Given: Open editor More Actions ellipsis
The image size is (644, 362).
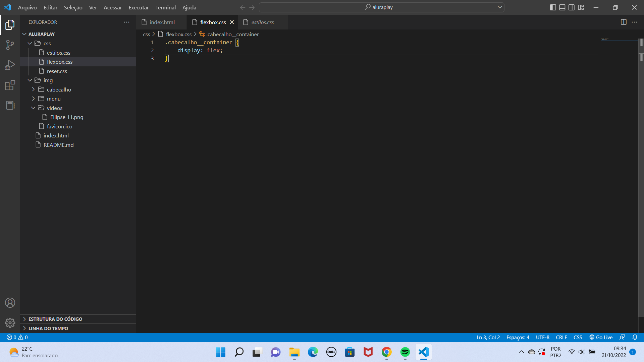Looking at the screenshot, I should pos(634,22).
